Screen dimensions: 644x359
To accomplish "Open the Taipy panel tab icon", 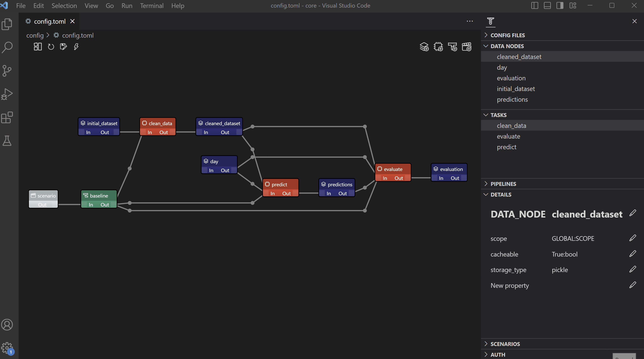I will tap(490, 21).
